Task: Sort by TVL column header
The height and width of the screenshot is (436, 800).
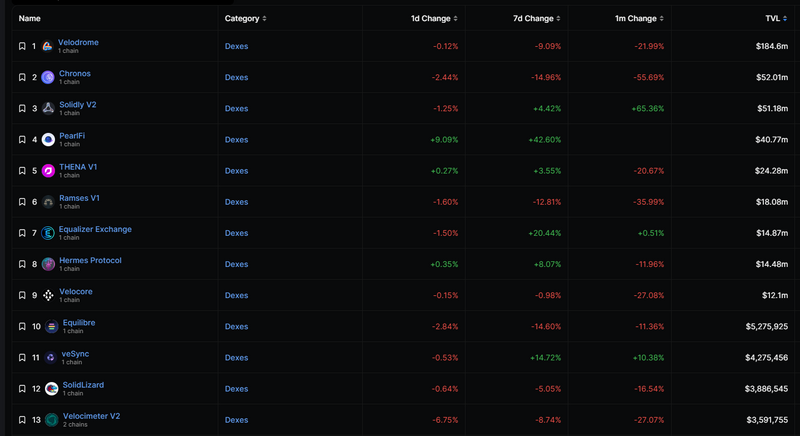Action: [x=776, y=18]
